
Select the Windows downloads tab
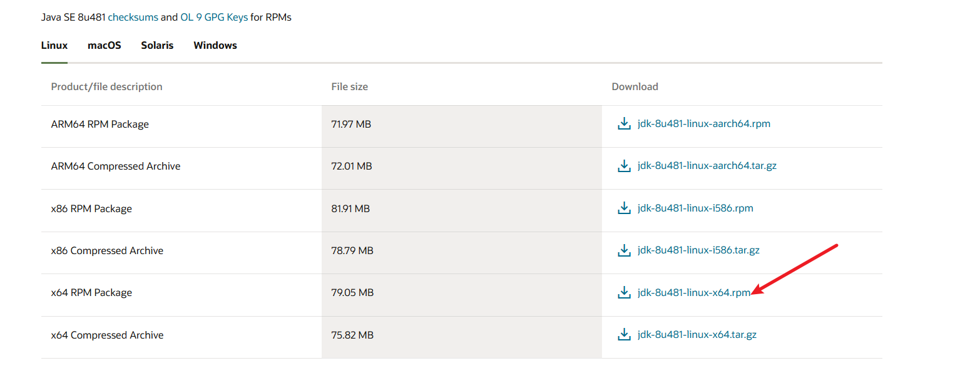pos(215,46)
